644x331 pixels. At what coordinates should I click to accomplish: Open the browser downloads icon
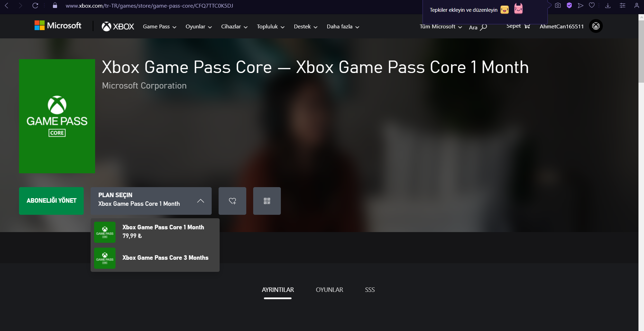[608, 5]
